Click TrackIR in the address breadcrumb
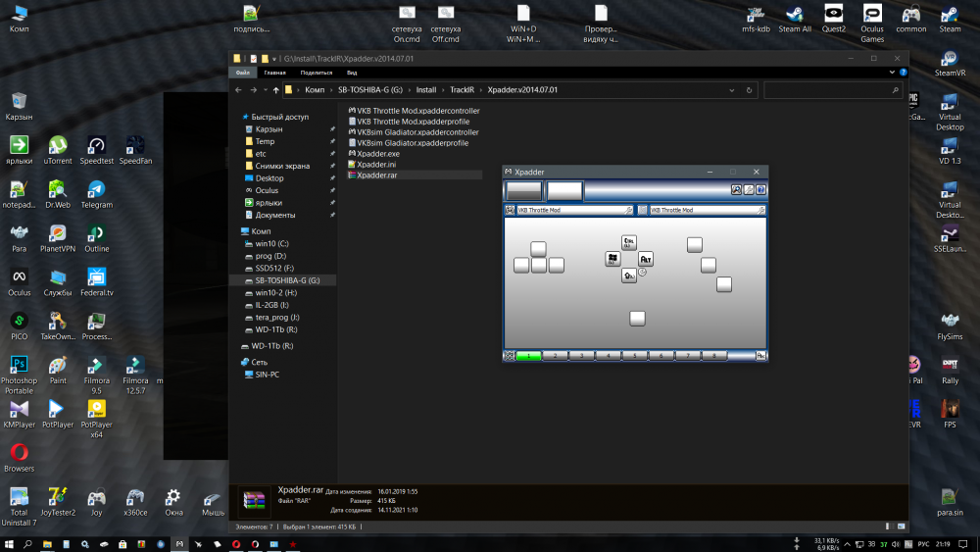 (462, 89)
